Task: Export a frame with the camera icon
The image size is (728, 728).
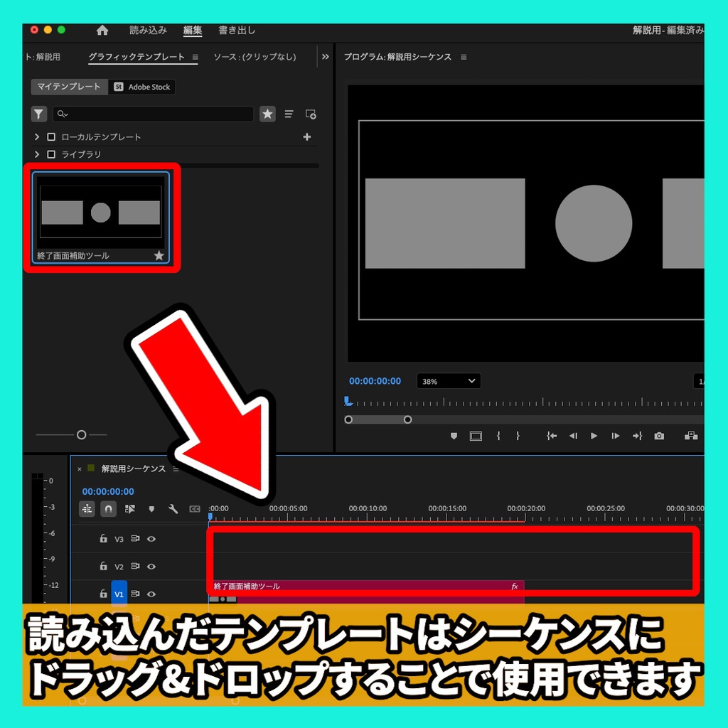Action: (x=659, y=436)
